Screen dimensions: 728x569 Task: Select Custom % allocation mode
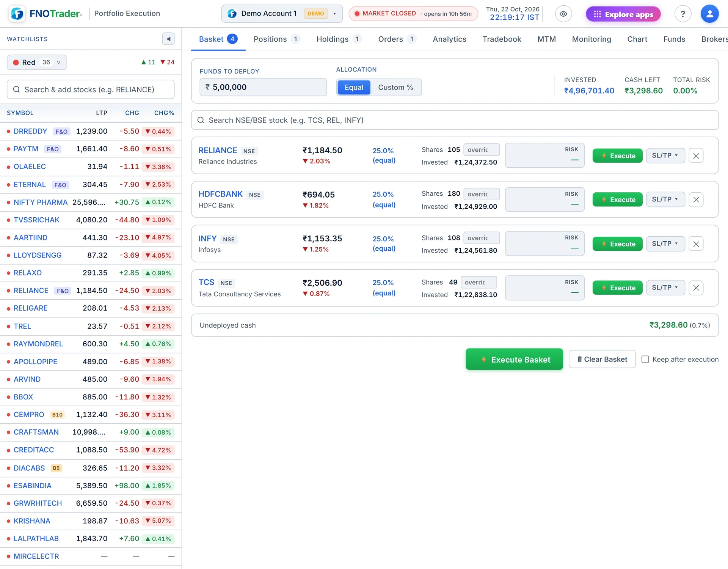tap(395, 87)
